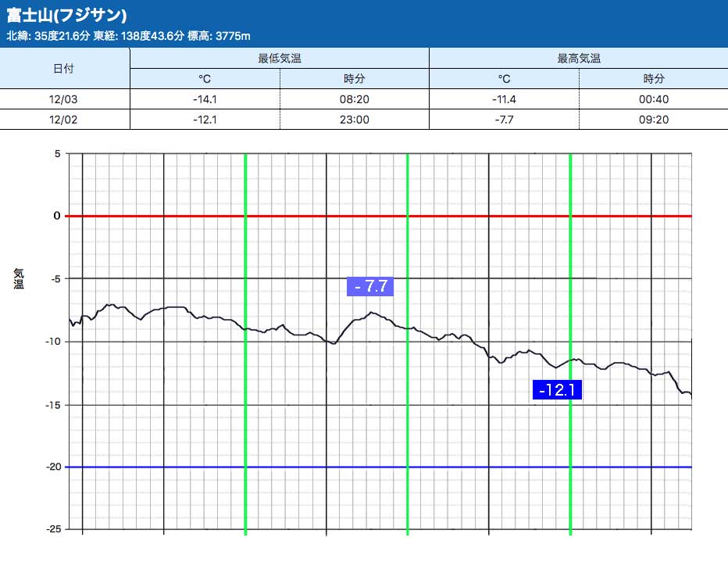Click the 00:40 time cell
Viewport: 728px width, 566px height.
pos(654,99)
